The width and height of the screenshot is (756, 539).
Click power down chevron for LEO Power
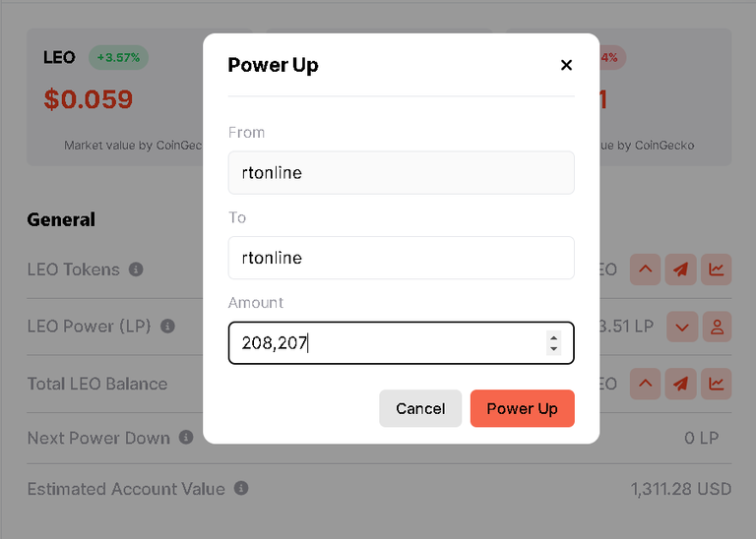click(682, 327)
